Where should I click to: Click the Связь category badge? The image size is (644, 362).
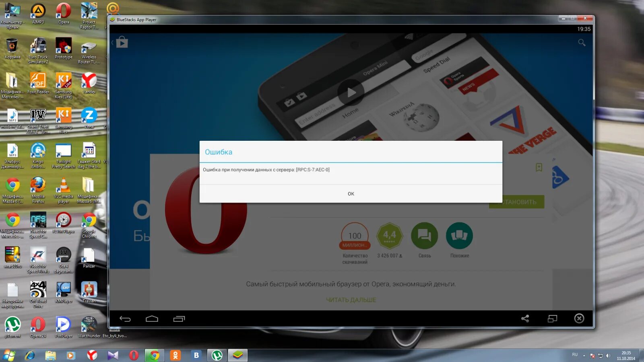tap(424, 236)
